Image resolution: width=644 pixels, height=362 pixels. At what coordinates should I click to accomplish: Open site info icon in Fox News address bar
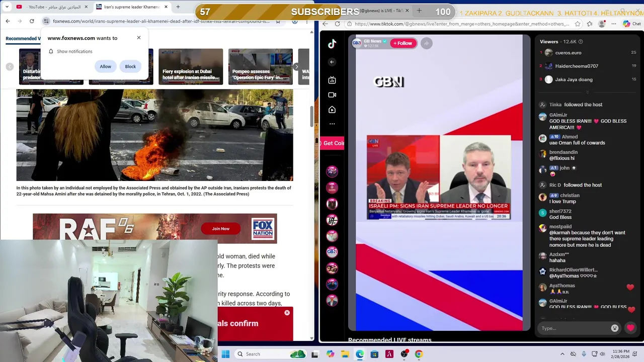[46, 21]
